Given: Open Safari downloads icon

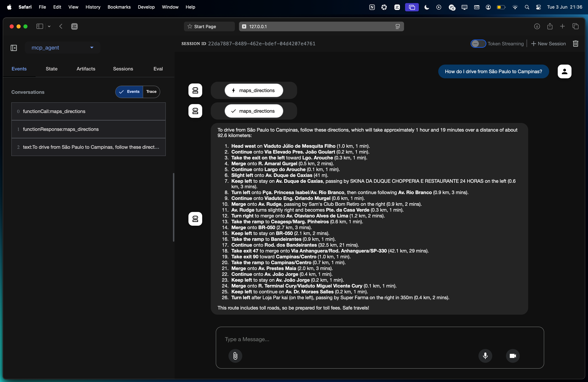Looking at the screenshot, I should [537, 26].
